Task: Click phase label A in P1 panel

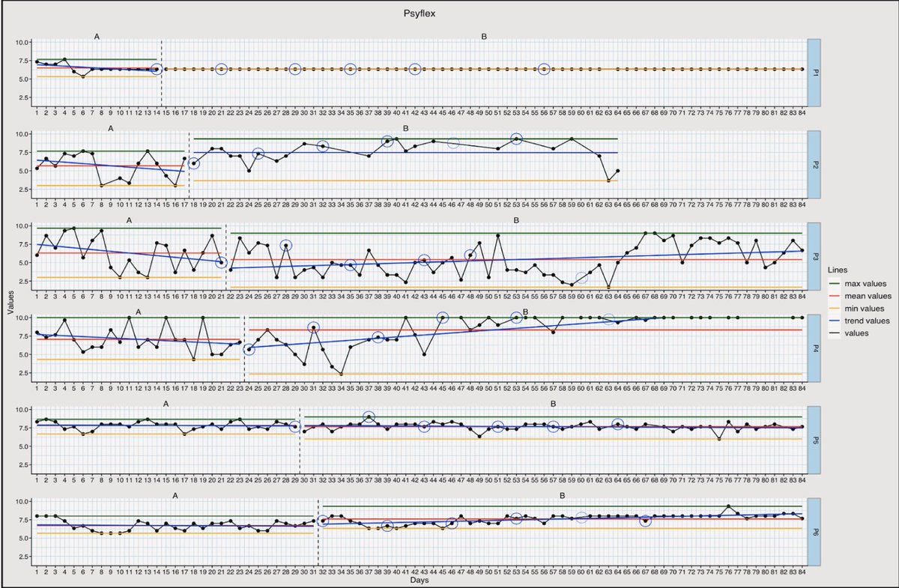Action: click(97, 35)
